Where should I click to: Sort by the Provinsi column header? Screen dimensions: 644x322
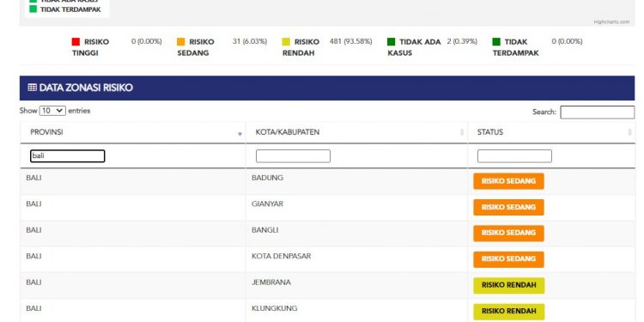tap(132, 132)
